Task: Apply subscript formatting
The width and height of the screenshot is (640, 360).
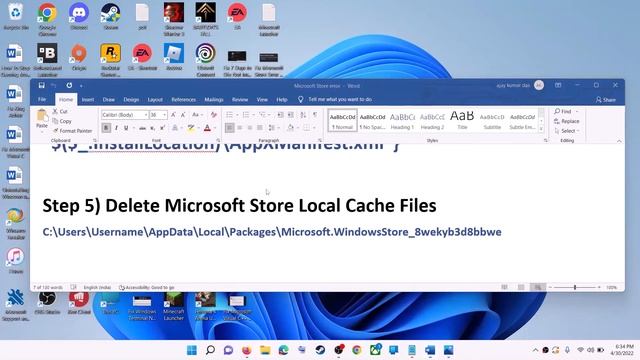Action: (x=152, y=128)
